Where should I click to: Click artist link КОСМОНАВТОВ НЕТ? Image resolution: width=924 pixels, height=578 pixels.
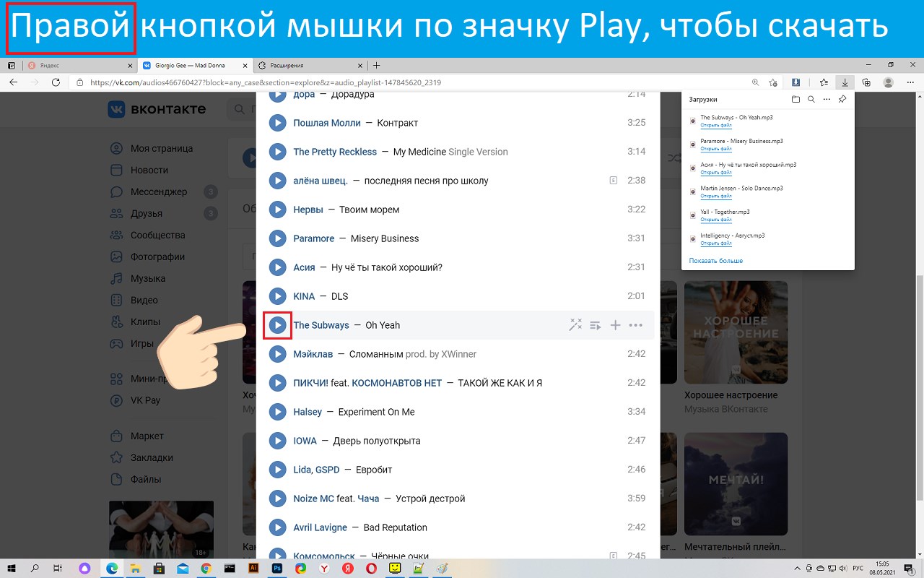tap(397, 383)
